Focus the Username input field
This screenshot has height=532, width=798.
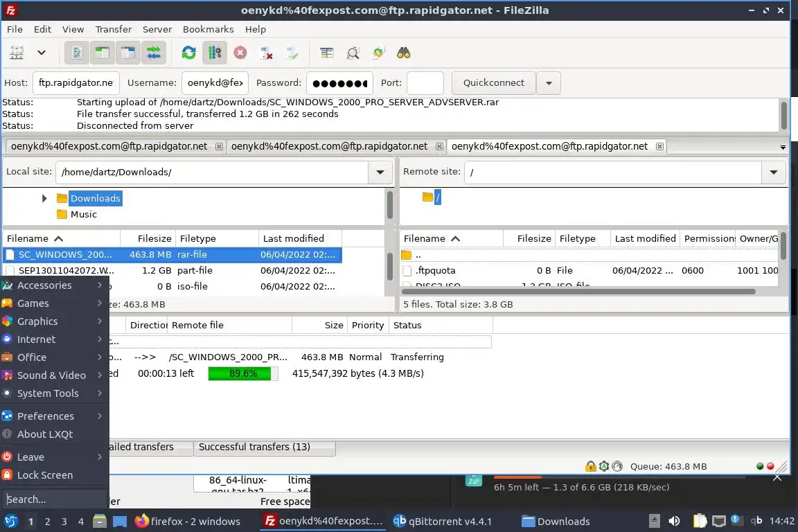[215, 83]
